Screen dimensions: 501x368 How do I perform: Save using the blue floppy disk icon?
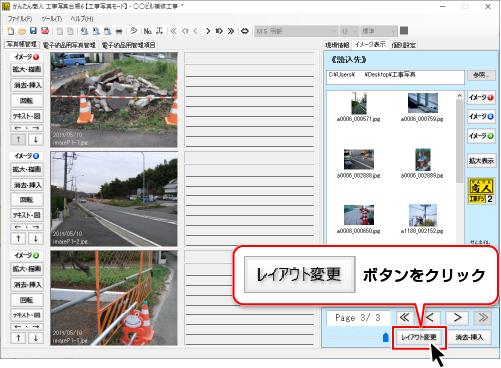[x=33, y=31]
